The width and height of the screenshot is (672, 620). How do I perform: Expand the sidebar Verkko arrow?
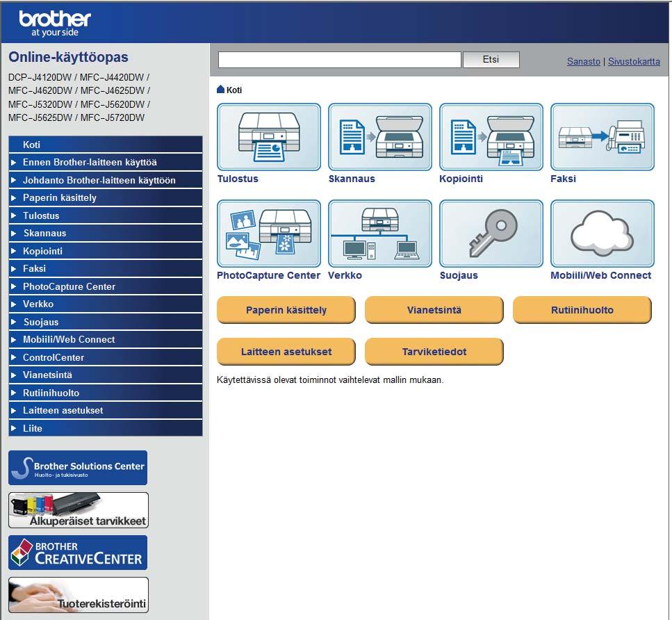point(14,304)
